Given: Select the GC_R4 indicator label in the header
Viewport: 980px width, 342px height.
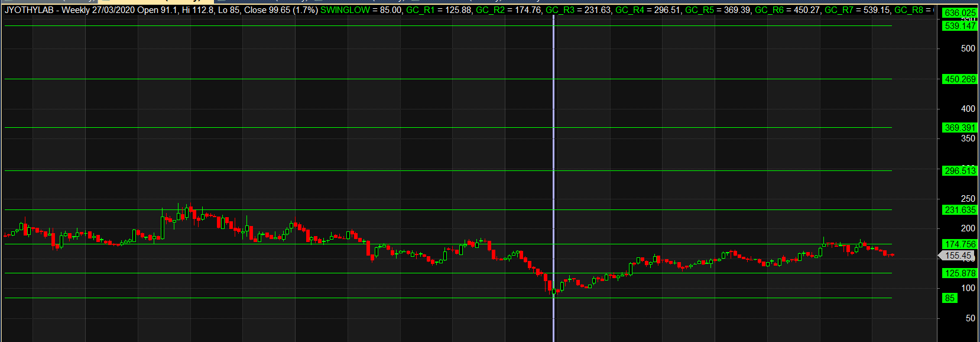Looking at the screenshot, I should click(x=629, y=10).
